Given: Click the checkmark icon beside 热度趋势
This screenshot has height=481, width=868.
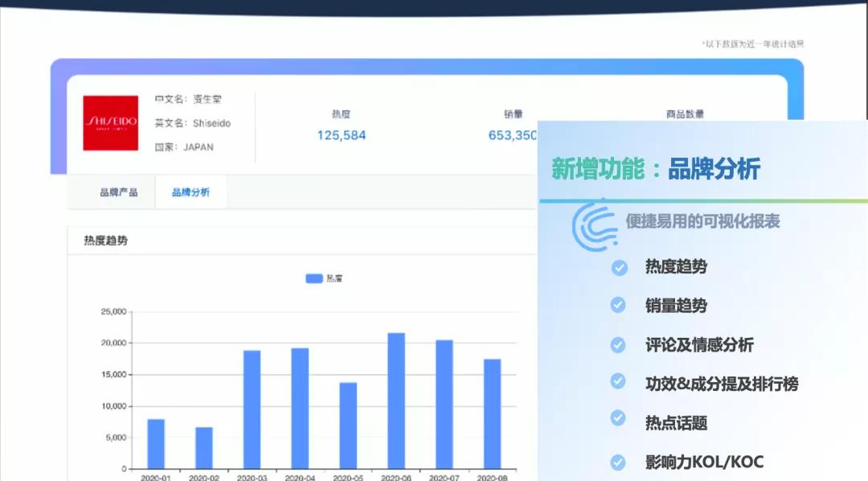Looking at the screenshot, I should pos(617,268).
